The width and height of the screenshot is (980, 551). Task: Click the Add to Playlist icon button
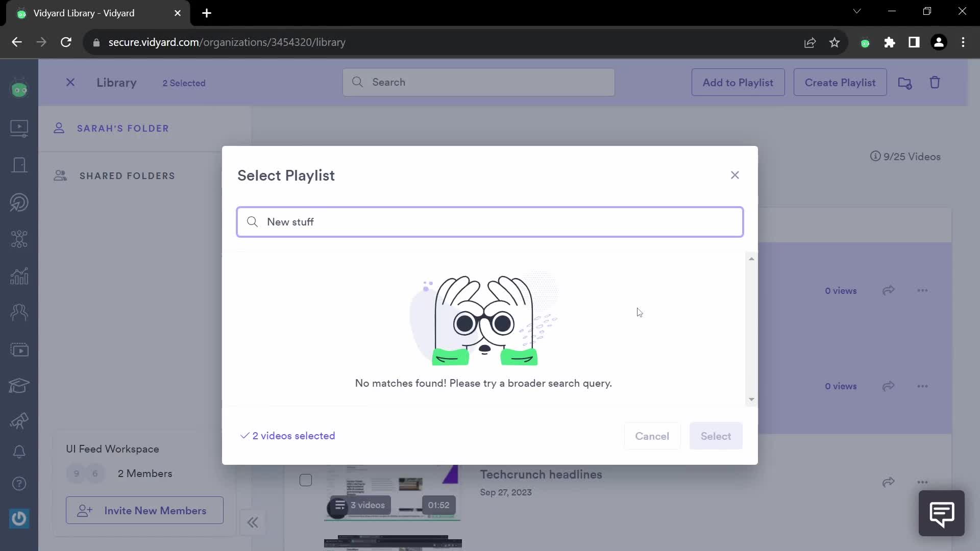click(x=739, y=82)
